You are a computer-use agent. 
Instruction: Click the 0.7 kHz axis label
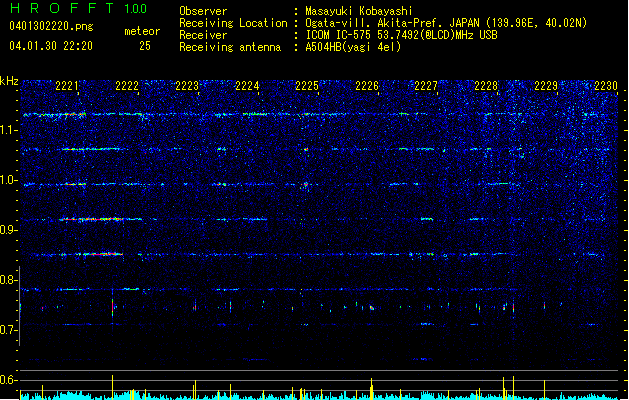coord(9,330)
